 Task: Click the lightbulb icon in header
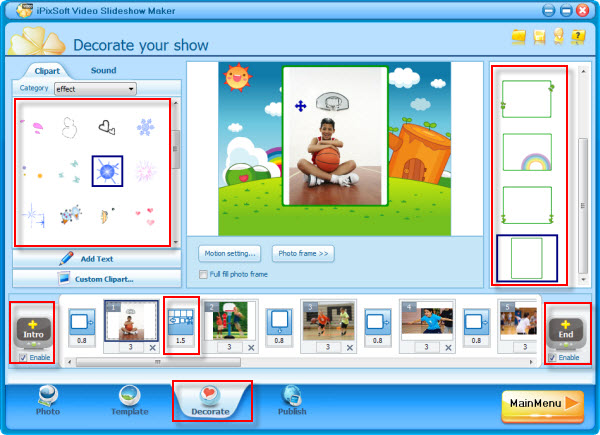point(559,36)
